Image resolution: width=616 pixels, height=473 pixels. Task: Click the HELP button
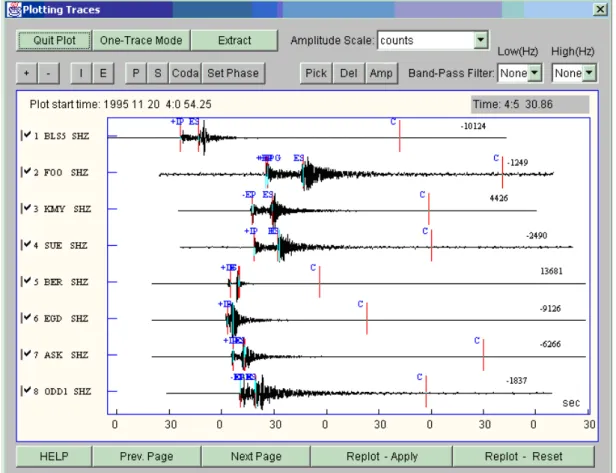54,456
